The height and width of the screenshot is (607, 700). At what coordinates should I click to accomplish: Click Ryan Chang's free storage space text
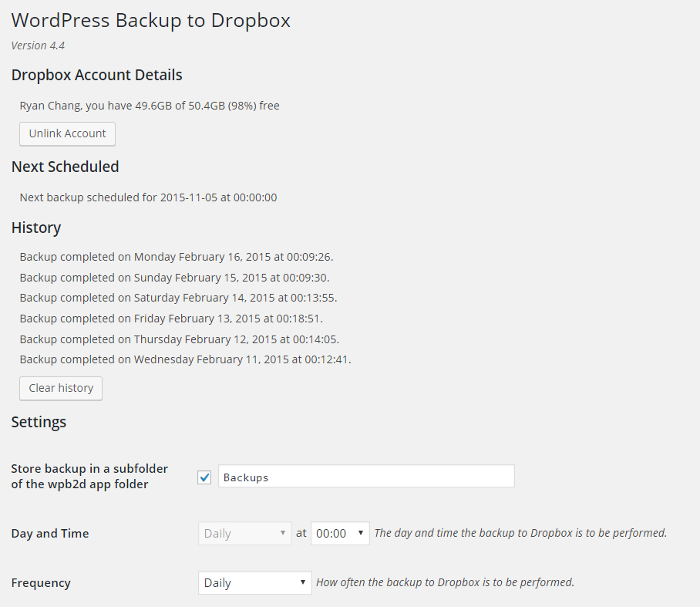point(150,106)
